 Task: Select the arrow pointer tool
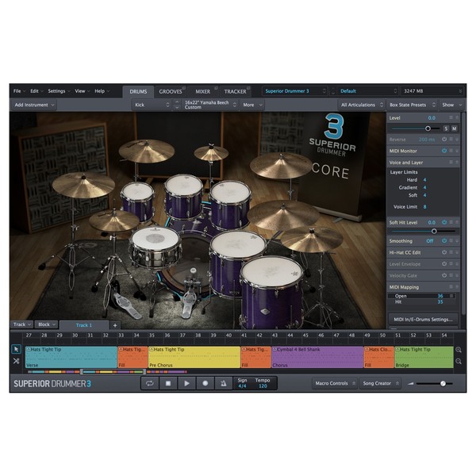coord(16,349)
